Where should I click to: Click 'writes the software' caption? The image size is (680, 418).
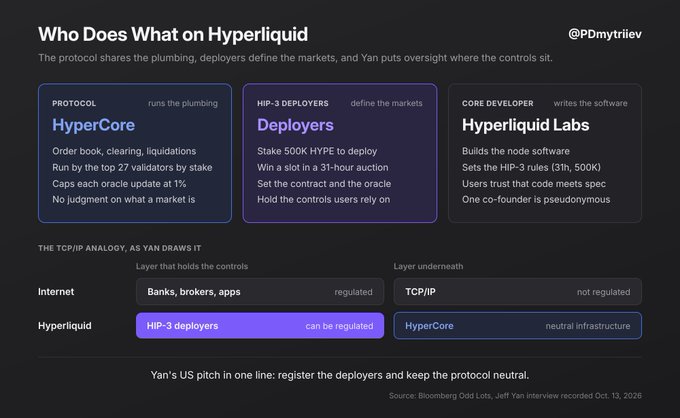tap(590, 103)
